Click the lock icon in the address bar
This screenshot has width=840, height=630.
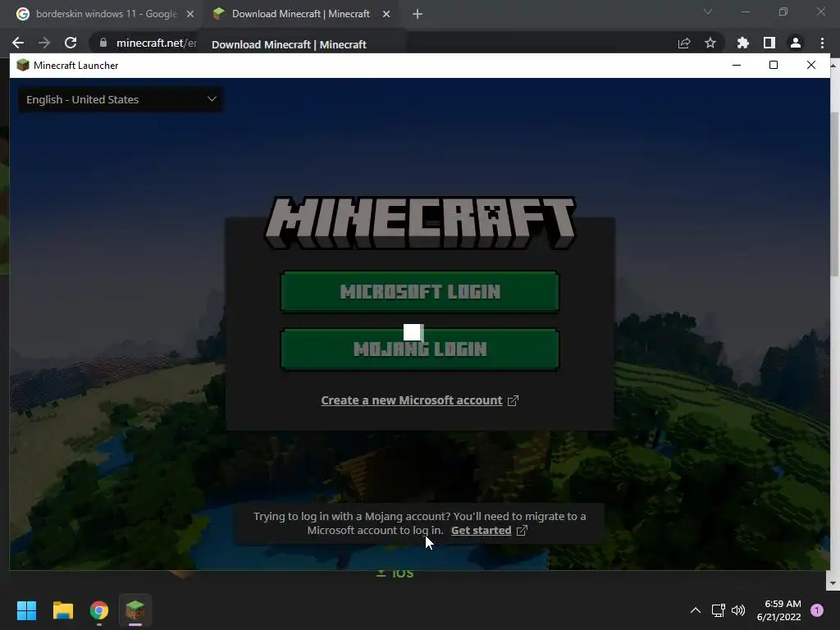point(103,43)
